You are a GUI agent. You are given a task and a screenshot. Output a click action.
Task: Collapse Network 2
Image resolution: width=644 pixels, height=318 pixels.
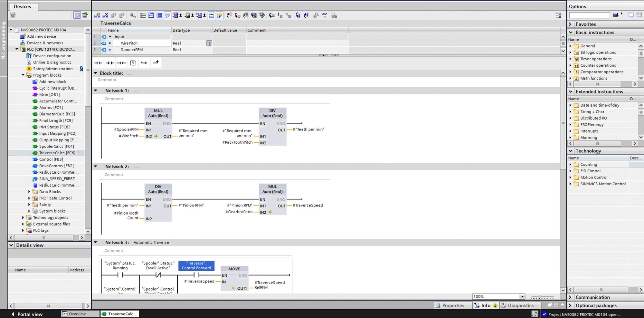click(96, 167)
